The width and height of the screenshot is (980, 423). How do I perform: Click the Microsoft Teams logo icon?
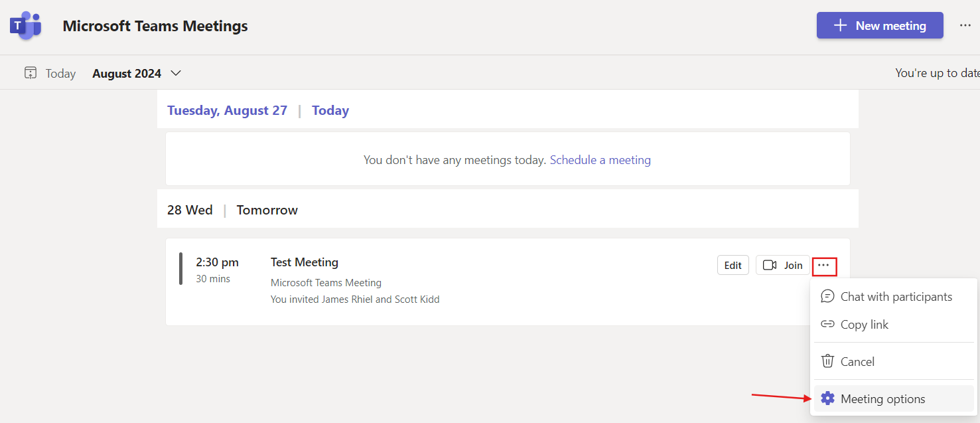pyautogui.click(x=25, y=26)
